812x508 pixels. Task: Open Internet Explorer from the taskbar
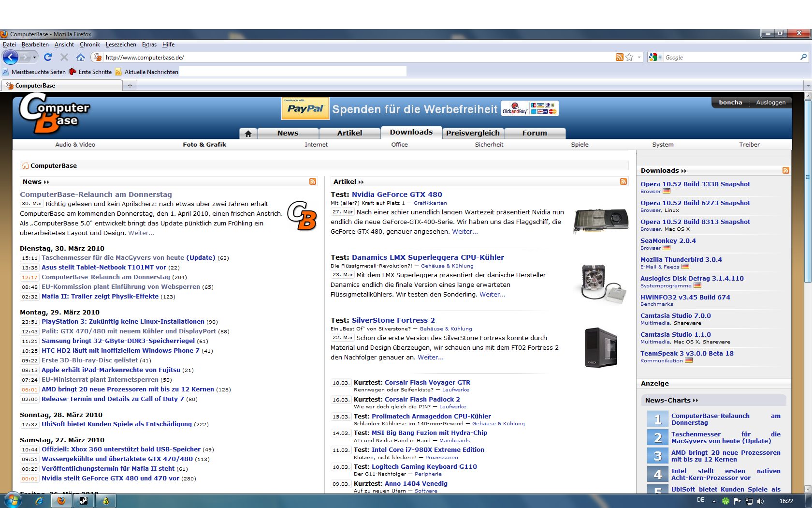(39, 501)
